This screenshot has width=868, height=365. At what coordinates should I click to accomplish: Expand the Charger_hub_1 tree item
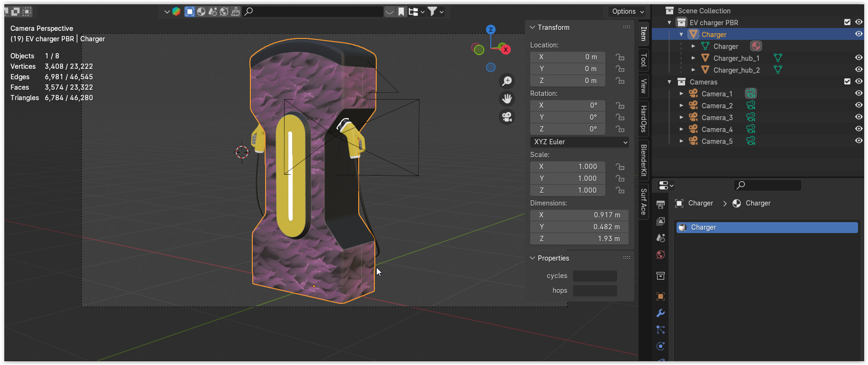[693, 58]
